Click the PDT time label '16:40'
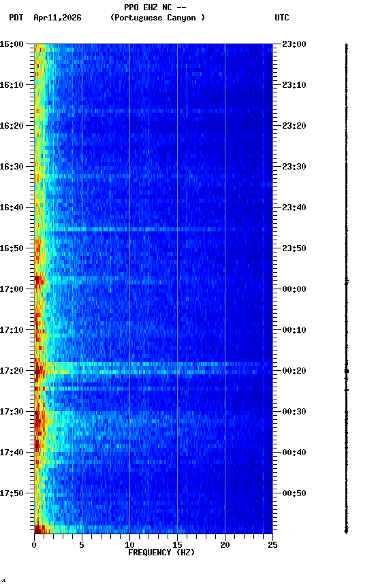Viewport: 376px width, 588px height. tap(12, 208)
